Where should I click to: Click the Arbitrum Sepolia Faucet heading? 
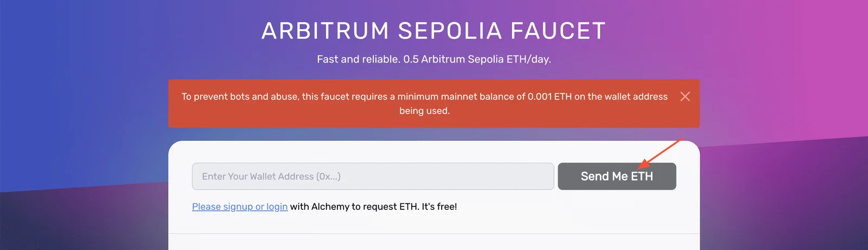[434, 31]
